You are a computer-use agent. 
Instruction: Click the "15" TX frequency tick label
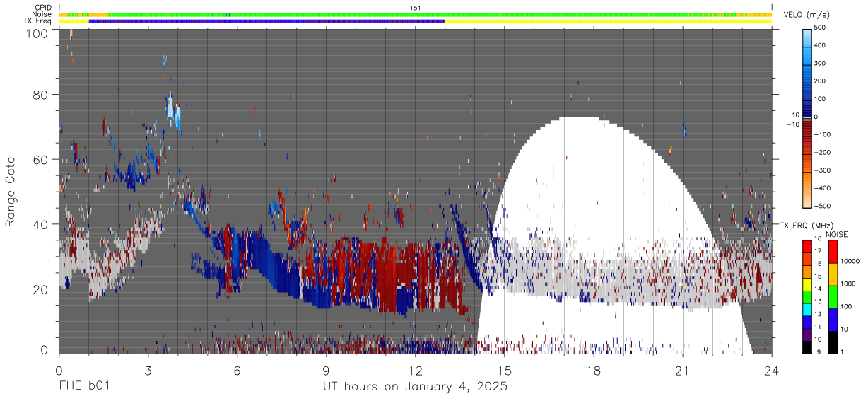(820, 277)
